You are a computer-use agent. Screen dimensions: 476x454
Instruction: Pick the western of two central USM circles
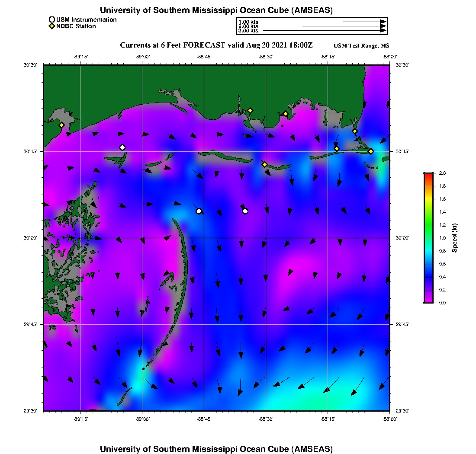tap(199, 211)
